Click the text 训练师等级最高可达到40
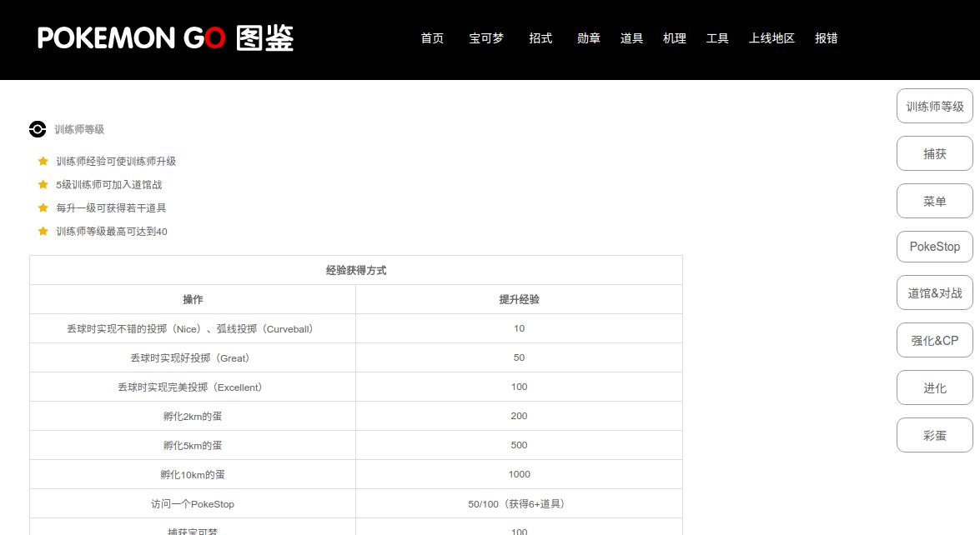The image size is (980, 535). [x=112, y=232]
